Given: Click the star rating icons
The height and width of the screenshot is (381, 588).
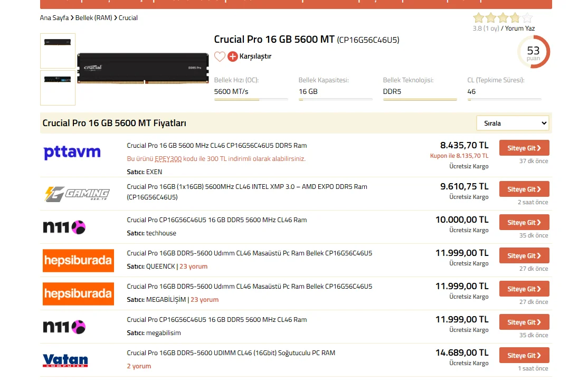Looking at the screenshot, I should click(x=502, y=17).
